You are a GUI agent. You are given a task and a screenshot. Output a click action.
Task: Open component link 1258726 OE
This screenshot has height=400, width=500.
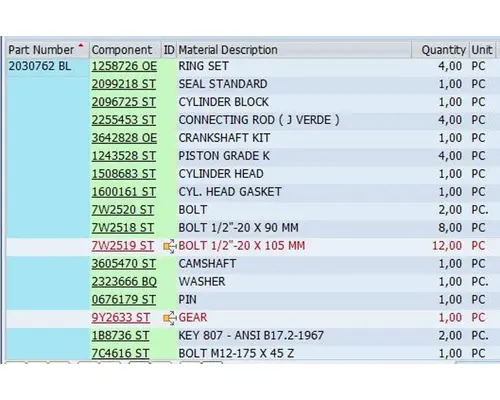(x=124, y=66)
